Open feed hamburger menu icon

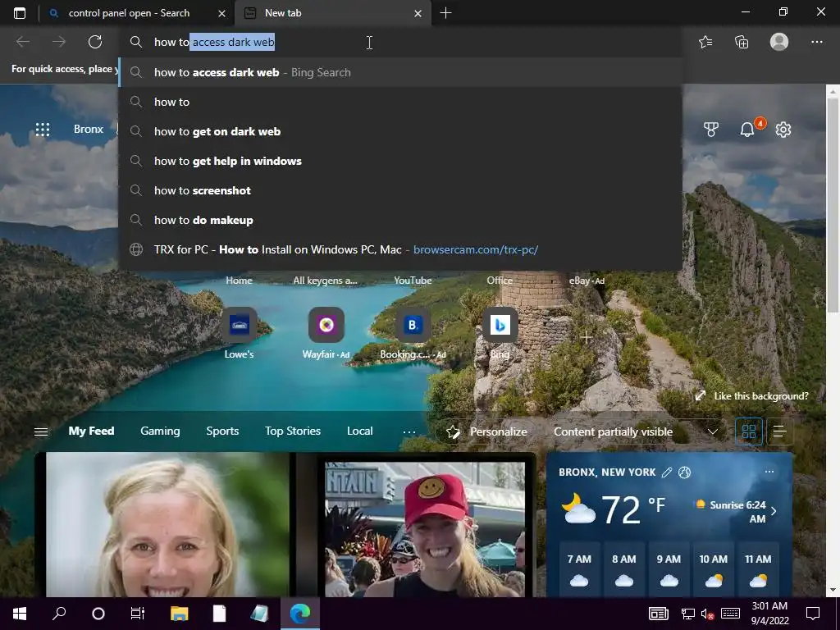tap(41, 431)
